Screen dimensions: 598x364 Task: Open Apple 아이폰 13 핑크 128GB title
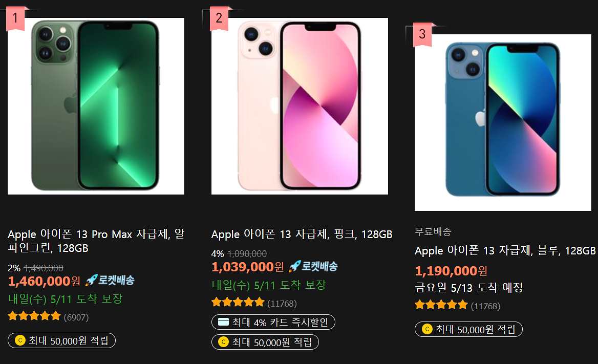pyautogui.click(x=302, y=234)
